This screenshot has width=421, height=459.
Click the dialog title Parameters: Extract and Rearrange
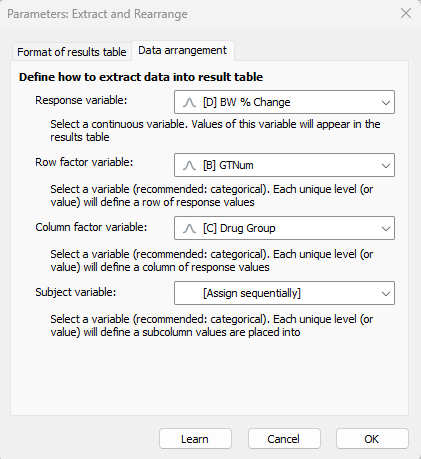click(97, 14)
